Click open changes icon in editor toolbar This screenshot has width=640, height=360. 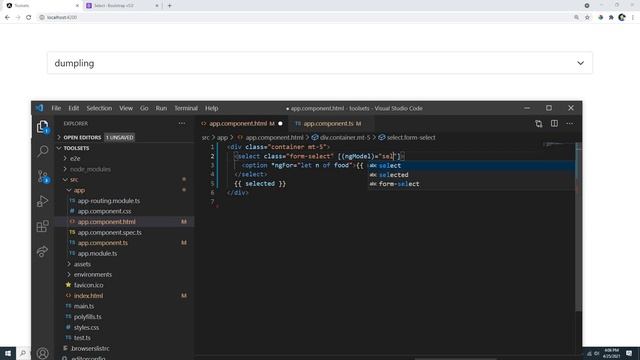click(538, 123)
